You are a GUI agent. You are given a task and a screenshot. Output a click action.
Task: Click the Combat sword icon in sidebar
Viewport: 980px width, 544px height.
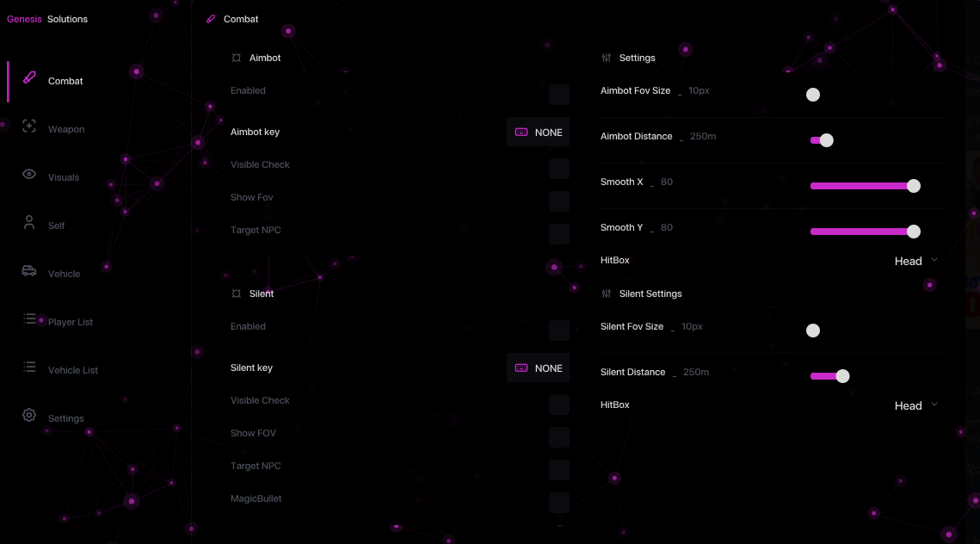(29, 78)
